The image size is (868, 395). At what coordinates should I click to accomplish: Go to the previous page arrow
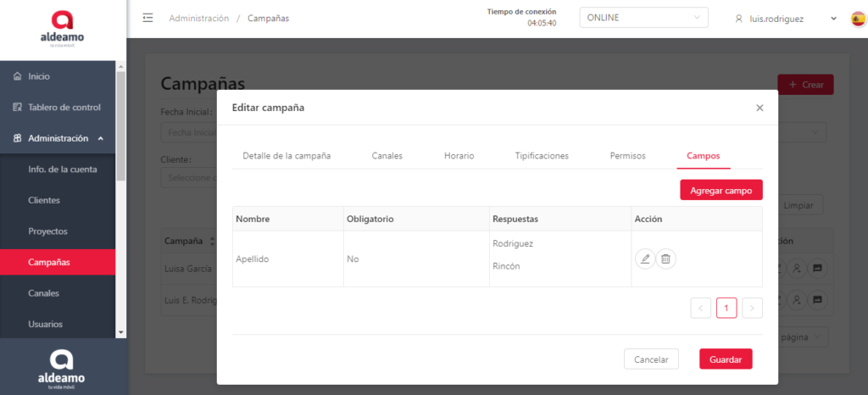(701, 308)
